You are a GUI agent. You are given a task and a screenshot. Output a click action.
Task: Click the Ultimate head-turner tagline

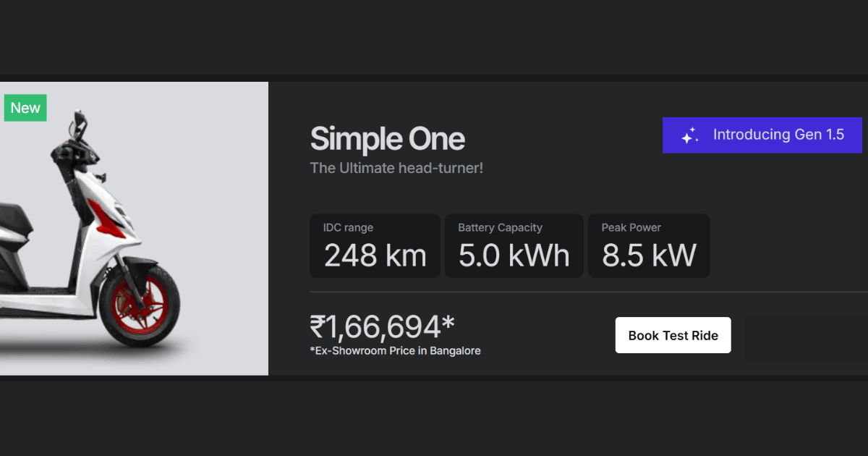pos(396,168)
